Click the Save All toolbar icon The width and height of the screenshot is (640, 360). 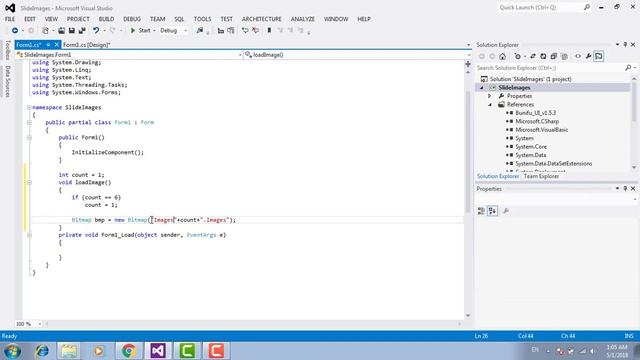tap(82, 31)
